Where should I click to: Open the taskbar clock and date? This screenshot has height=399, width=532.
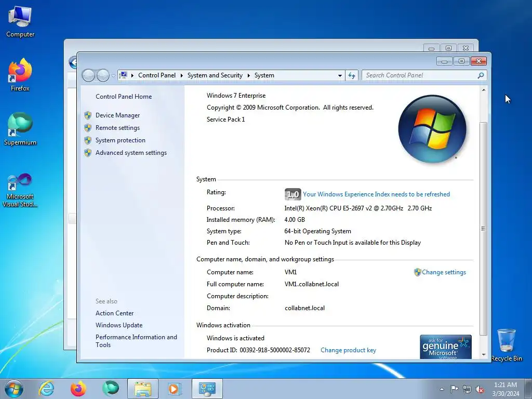[x=506, y=389]
